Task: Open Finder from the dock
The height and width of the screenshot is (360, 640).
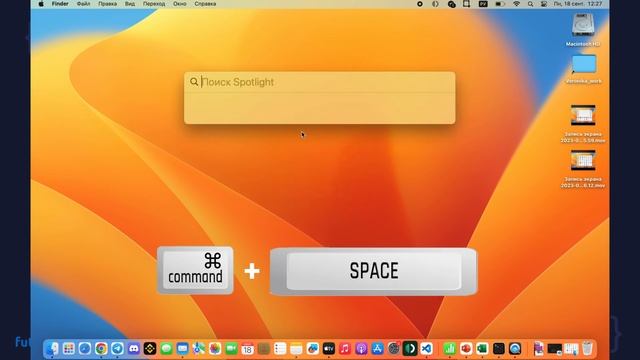Action: tap(52, 348)
